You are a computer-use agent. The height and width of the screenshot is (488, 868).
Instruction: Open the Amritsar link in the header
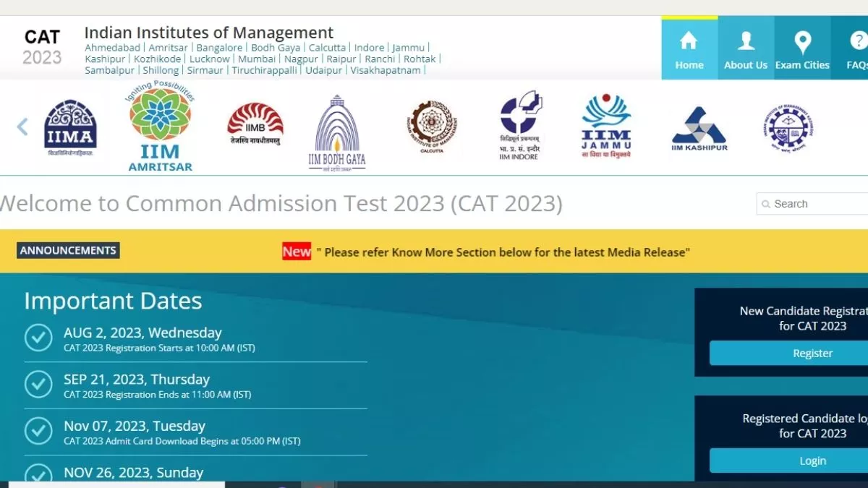[169, 48]
